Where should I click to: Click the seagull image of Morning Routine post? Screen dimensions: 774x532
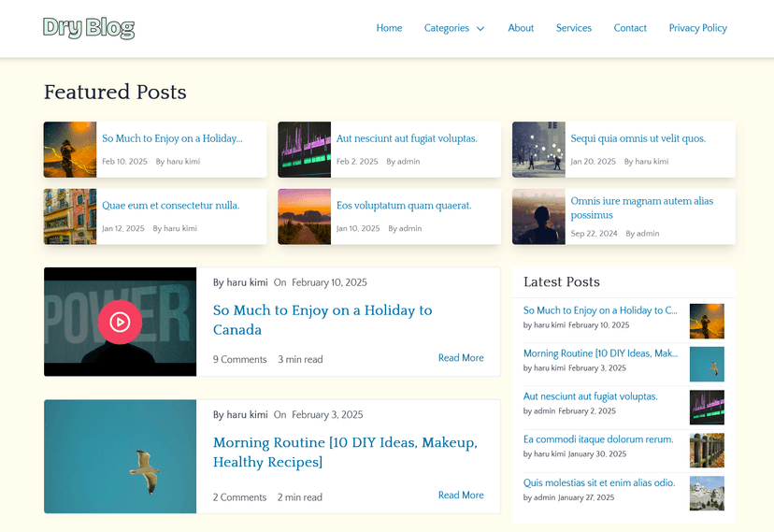click(120, 456)
